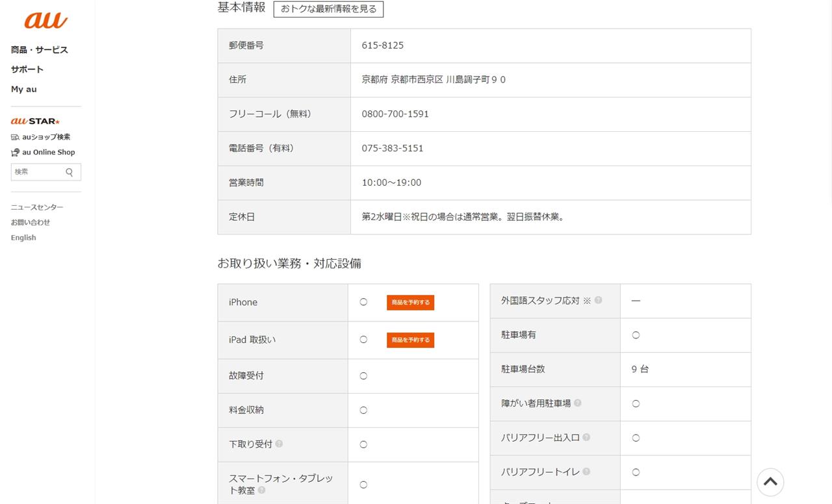832x504 pixels.
Task: Click the au logo
Action: (x=45, y=20)
